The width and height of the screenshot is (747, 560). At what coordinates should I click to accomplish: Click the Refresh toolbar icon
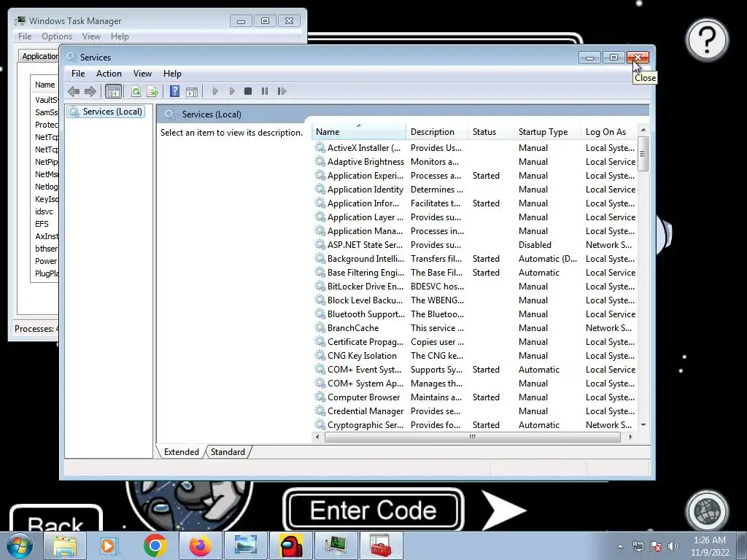136,91
